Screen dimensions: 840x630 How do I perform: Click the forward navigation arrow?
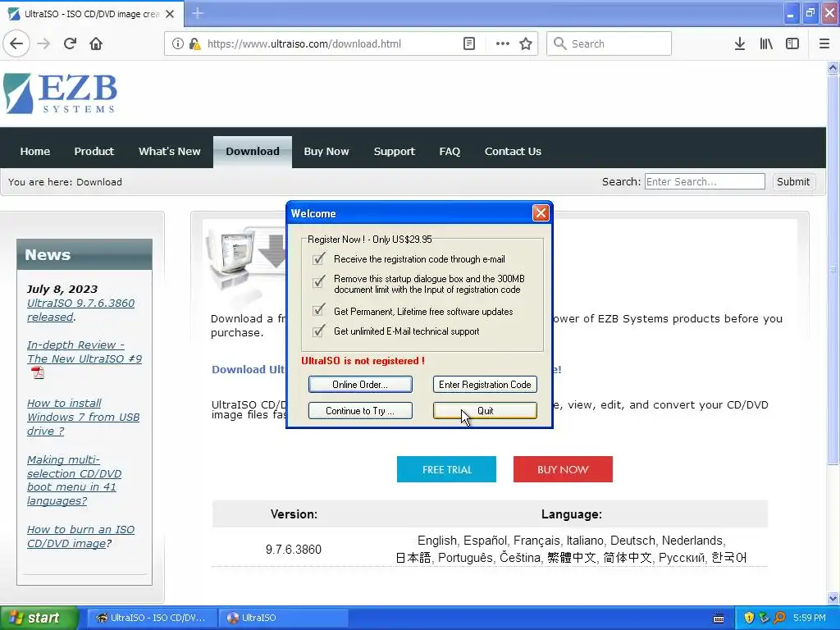(x=43, y=43)
